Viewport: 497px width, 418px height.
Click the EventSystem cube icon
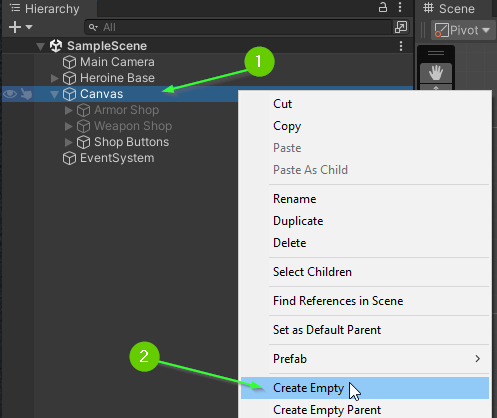coord(69,158)
